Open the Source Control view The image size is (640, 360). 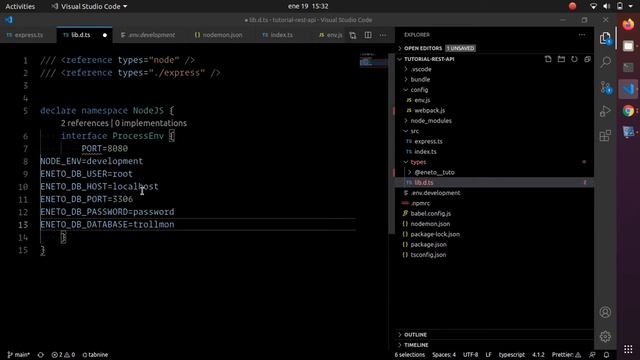(x=606, y=87)
